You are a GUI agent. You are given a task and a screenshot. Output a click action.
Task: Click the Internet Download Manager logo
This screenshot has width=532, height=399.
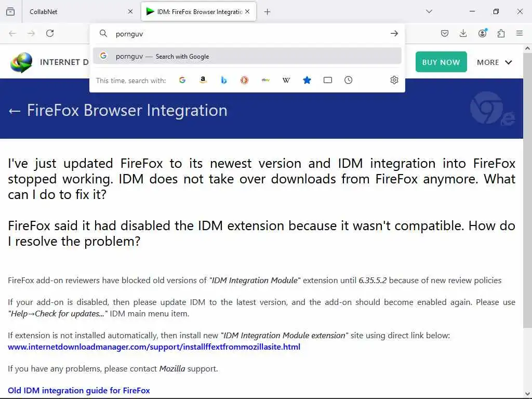click(21, 62)
